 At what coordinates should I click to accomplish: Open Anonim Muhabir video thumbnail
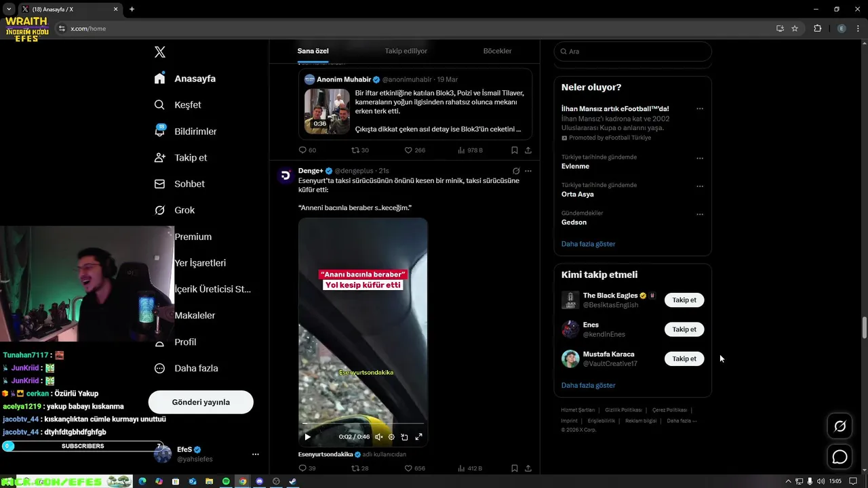point(327,111)
